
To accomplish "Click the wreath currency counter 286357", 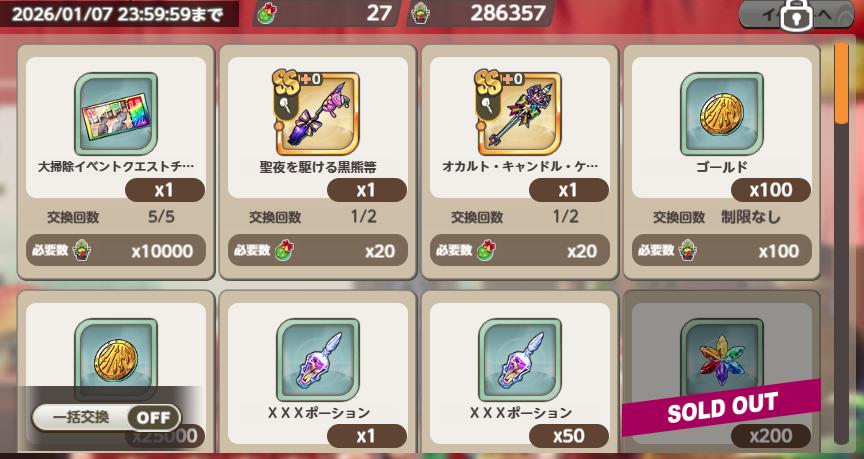I will (480, 13).
